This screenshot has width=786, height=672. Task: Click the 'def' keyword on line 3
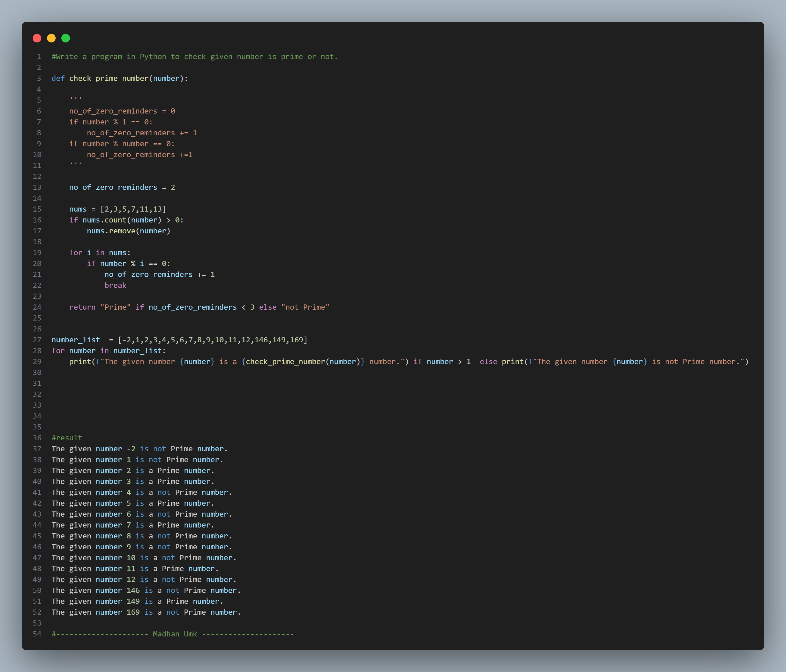click(x=58, y=78)
